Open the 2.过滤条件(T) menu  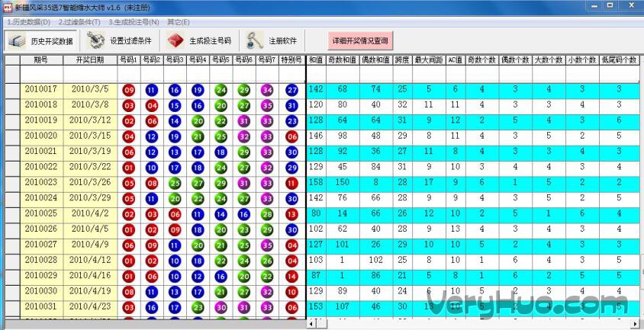(x=79, y=22)
